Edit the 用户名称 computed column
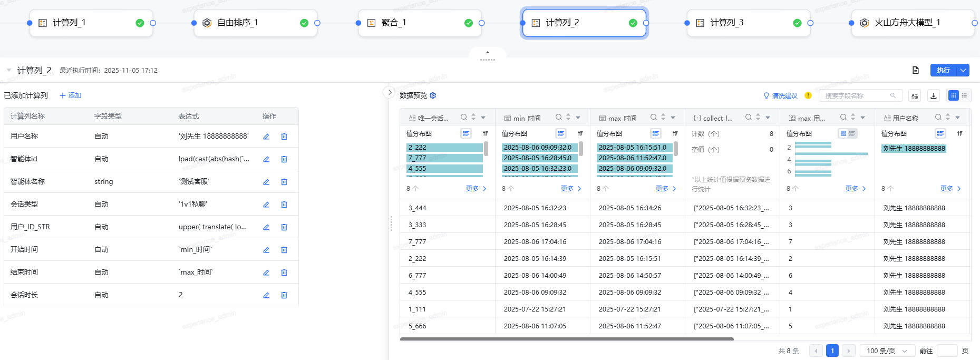Screen dimensions: 980x360 [266, 137]
